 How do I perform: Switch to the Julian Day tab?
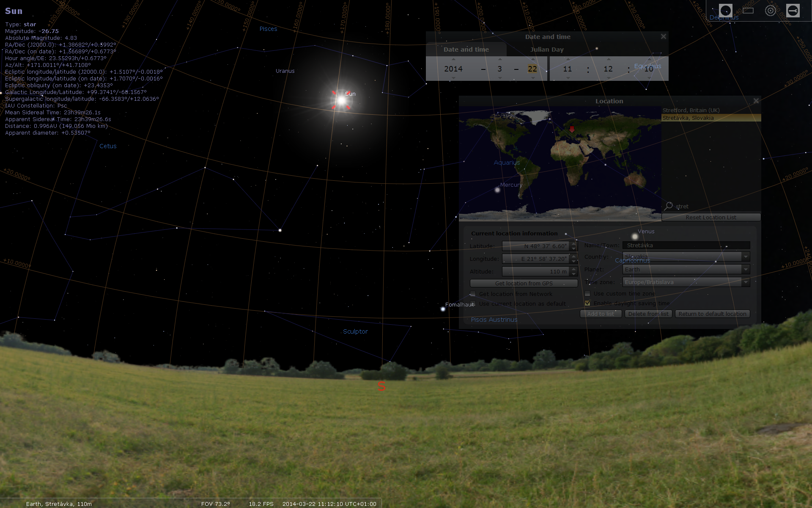click(x=547, y=50)
